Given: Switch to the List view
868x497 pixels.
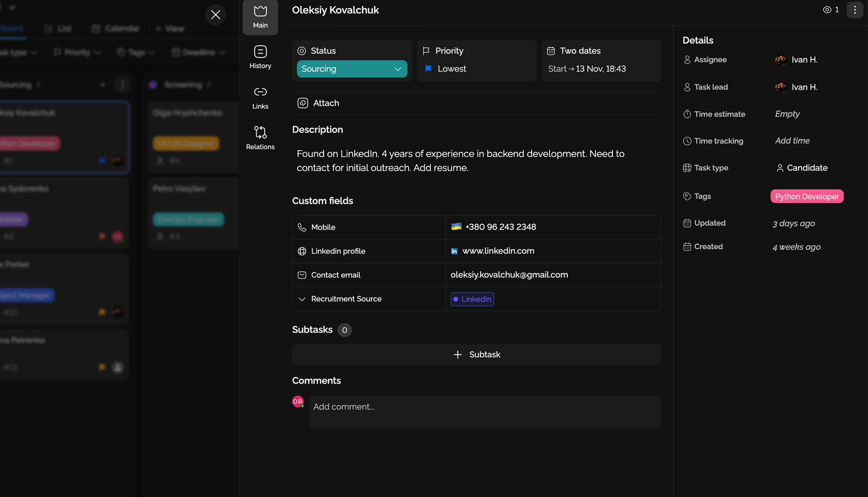Looking at the screenshot, I should coord(58,28).
